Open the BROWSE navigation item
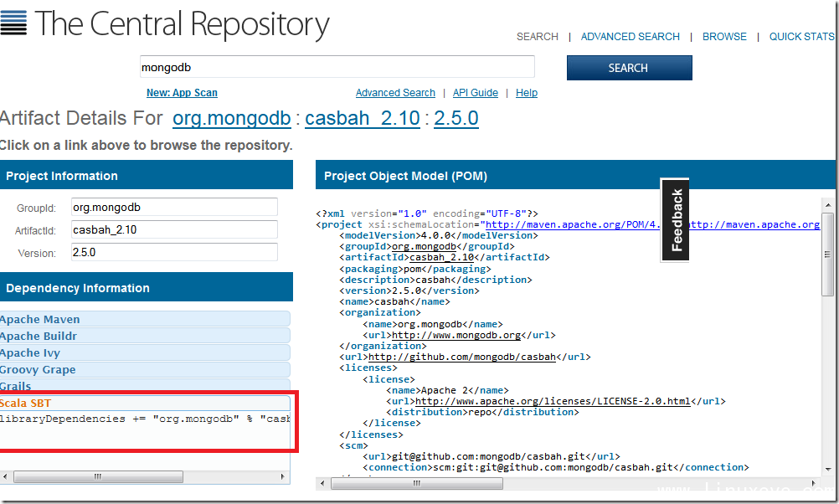The image size is (839, 504). pyautogui.click(x=724, y=36)
